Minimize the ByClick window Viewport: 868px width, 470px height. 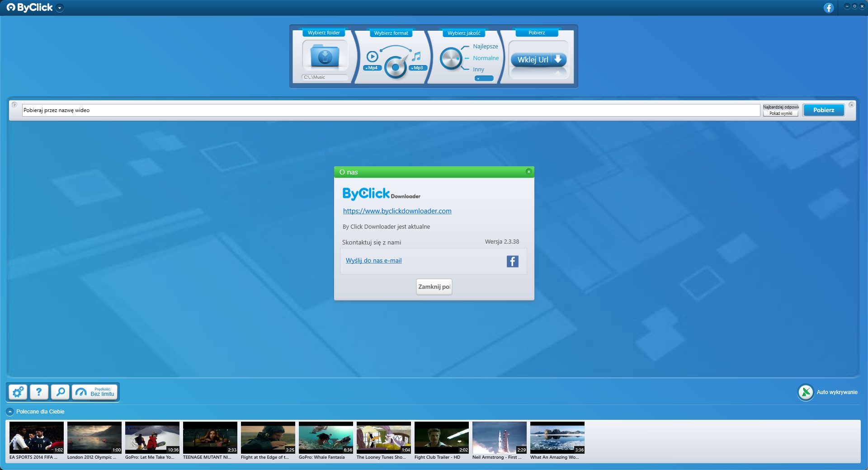[847, 6]
